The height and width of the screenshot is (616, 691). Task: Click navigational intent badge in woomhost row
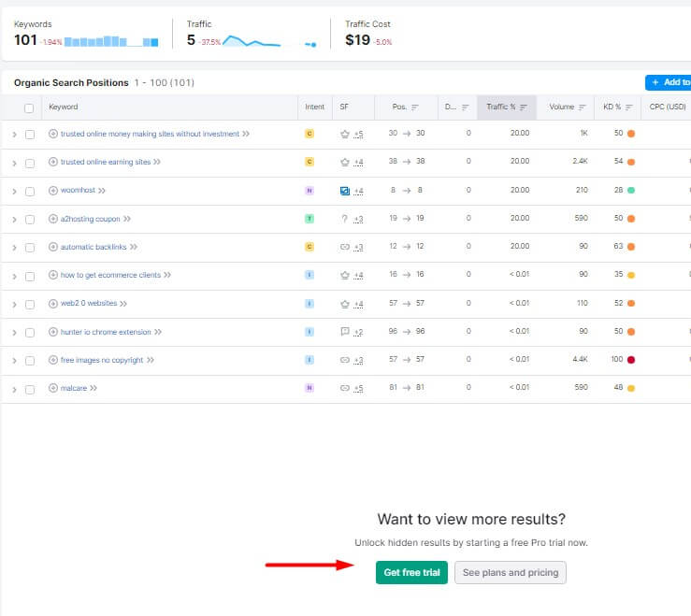(x=310, y=191)
